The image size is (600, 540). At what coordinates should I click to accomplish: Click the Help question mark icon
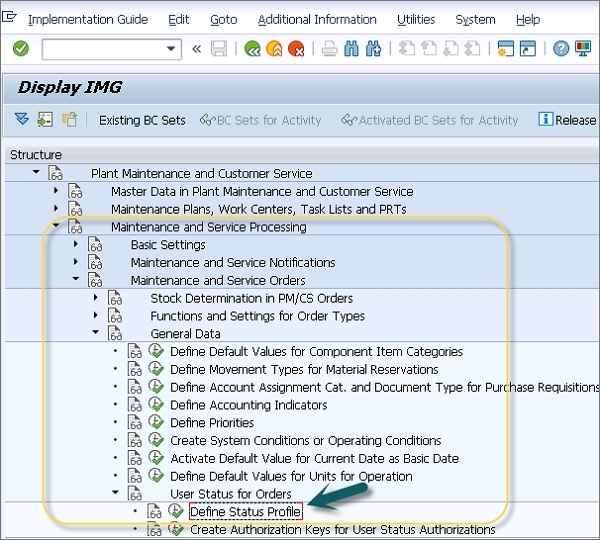[x=561, y=49]
